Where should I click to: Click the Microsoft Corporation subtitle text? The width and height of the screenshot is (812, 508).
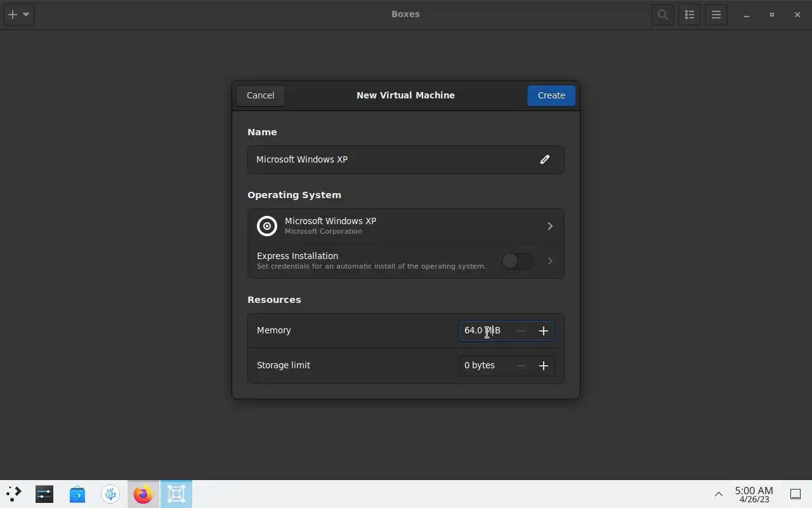coord(324,231)
